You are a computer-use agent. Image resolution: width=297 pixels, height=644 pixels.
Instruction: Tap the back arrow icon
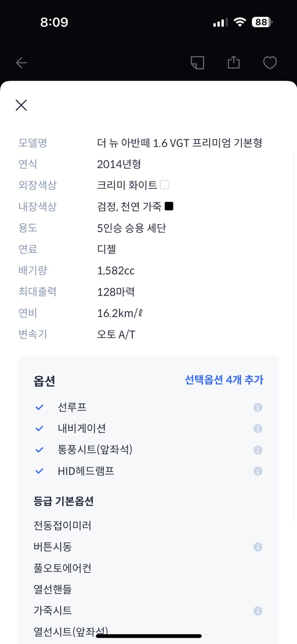[x=21, y=63]
